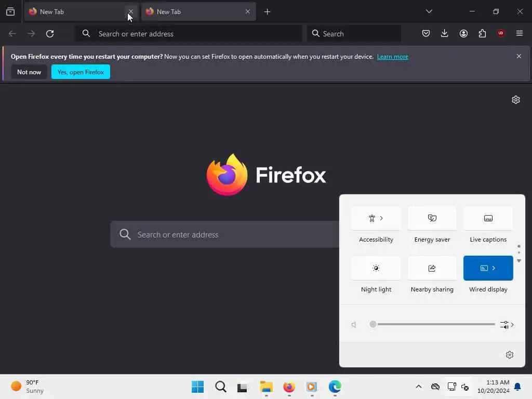Image resolution: width=532 pixels, height=399 pixels.
Task: Expand Accessibility options chevron
Action: tap(381, 218)
